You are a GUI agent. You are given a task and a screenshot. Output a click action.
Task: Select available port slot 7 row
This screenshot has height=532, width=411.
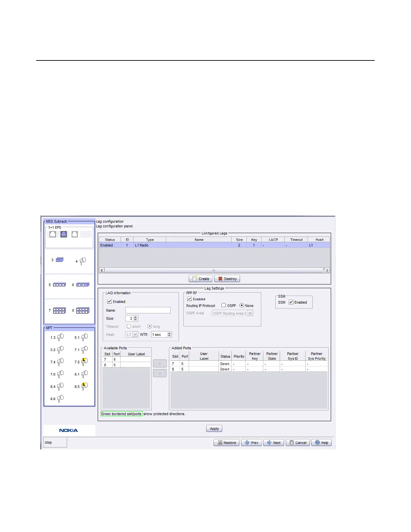point(126,359)
